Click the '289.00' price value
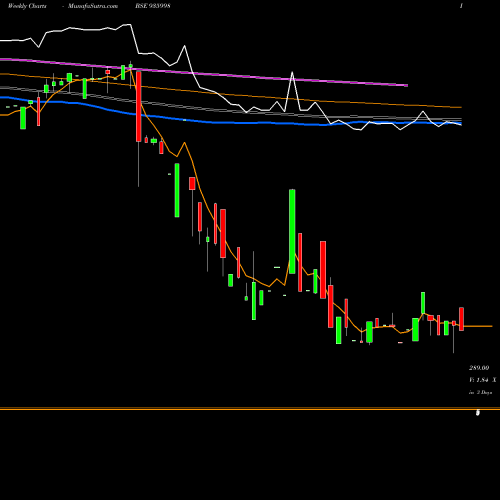 [479, 368]
